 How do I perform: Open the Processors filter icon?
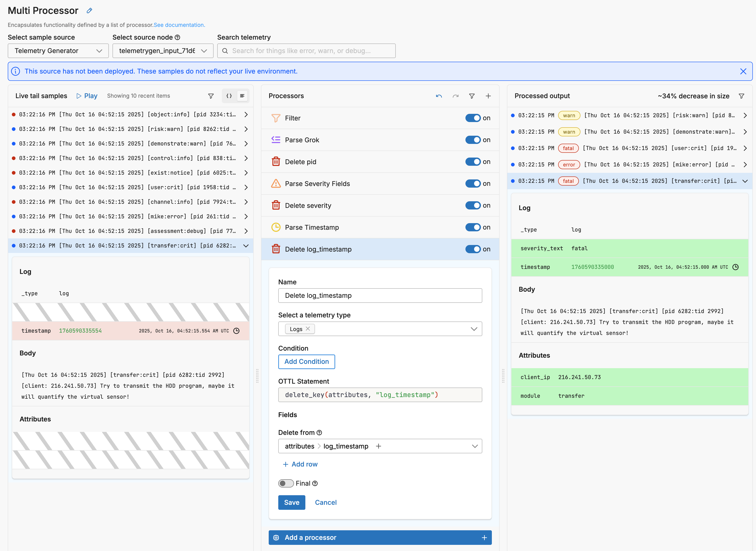click(x=472, y=96)
